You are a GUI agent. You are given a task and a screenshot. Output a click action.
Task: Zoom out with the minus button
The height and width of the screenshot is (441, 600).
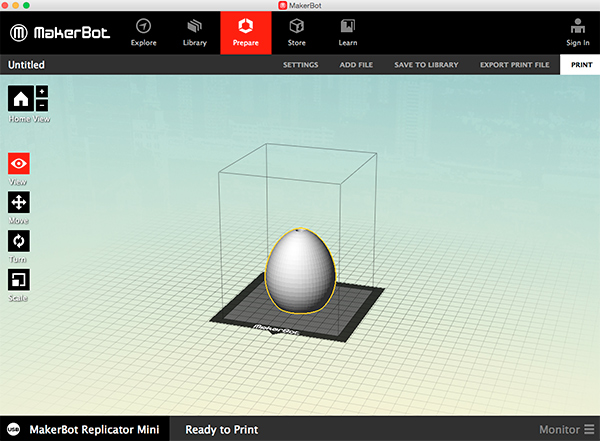pyautogui.click(x=42, y=105)
